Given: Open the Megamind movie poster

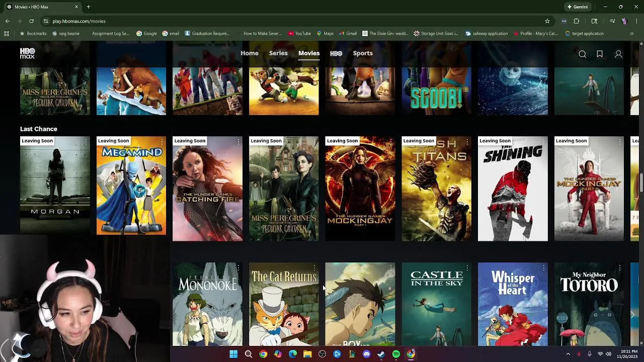Looking at the screenshot, I should click(131, 186).
